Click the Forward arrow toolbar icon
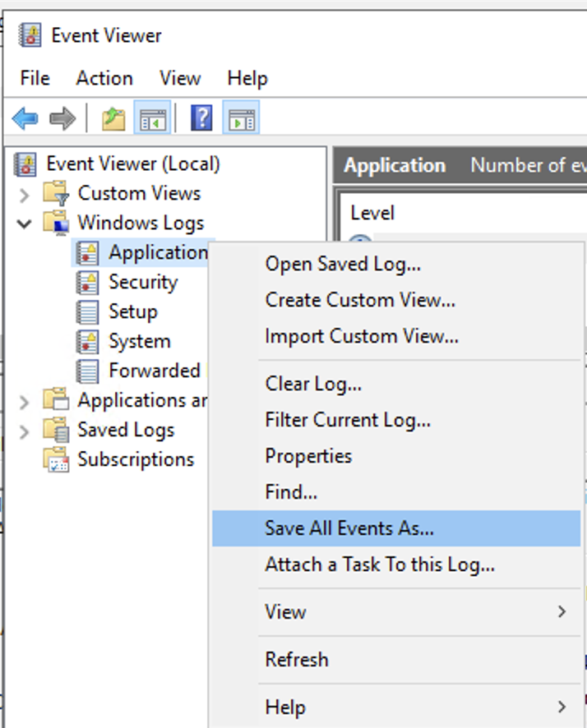Viewport: 587px width, 728px height. coord(62,120)
